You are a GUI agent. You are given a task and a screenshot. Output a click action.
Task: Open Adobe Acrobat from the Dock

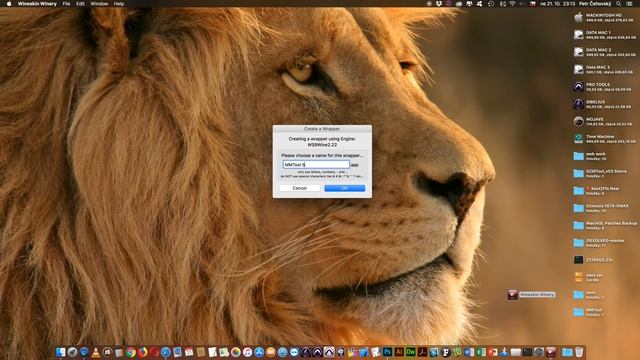click(x=422, y=352)
